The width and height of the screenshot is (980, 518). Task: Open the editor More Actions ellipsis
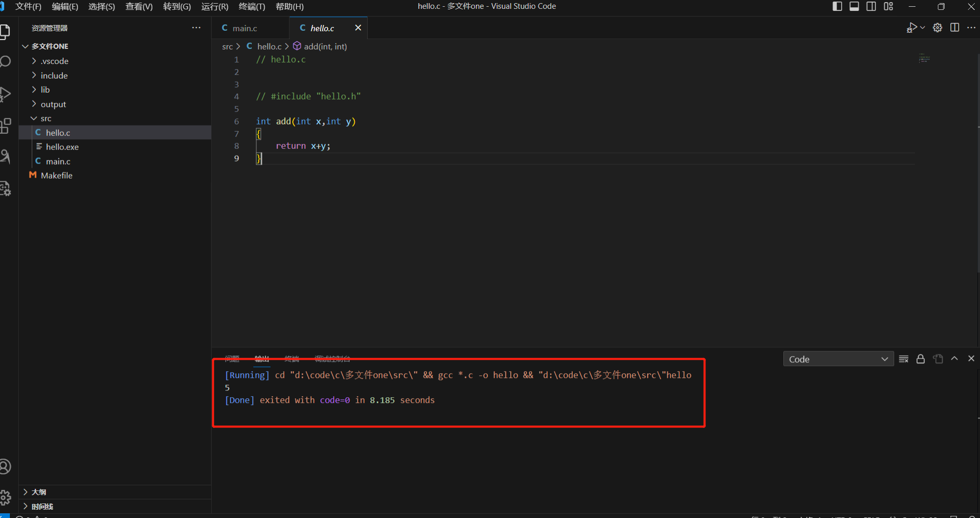point(971,28)
